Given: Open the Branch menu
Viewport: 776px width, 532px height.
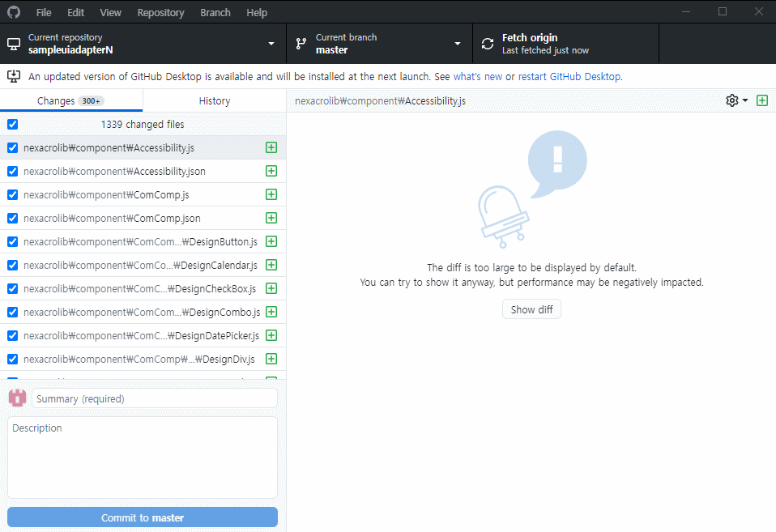Looking at the screenshot, I should 215,12.
